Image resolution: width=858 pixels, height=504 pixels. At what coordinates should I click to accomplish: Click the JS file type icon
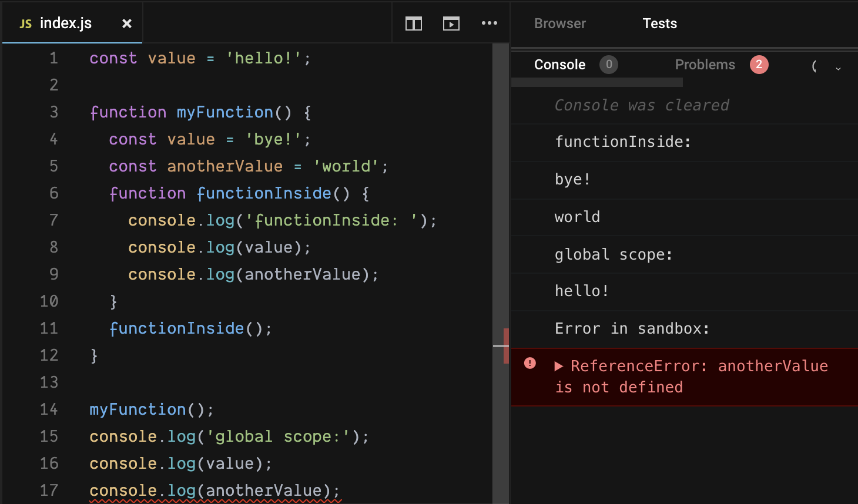(25, 23)
